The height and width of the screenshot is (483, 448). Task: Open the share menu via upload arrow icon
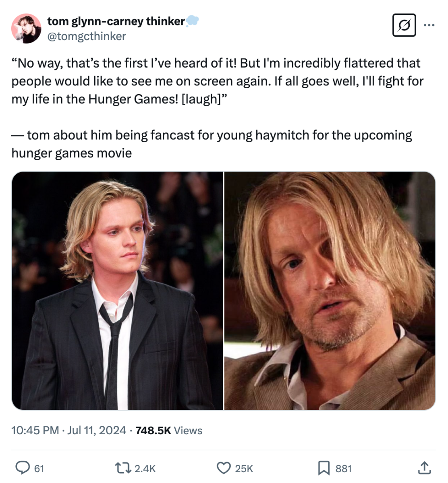(424, 468)
